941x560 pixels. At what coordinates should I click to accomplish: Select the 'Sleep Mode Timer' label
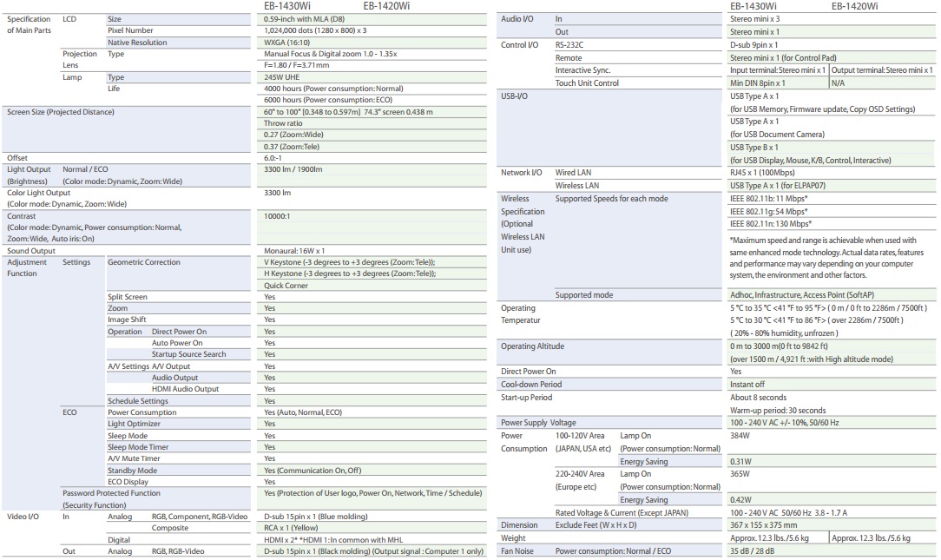point(138,448)
